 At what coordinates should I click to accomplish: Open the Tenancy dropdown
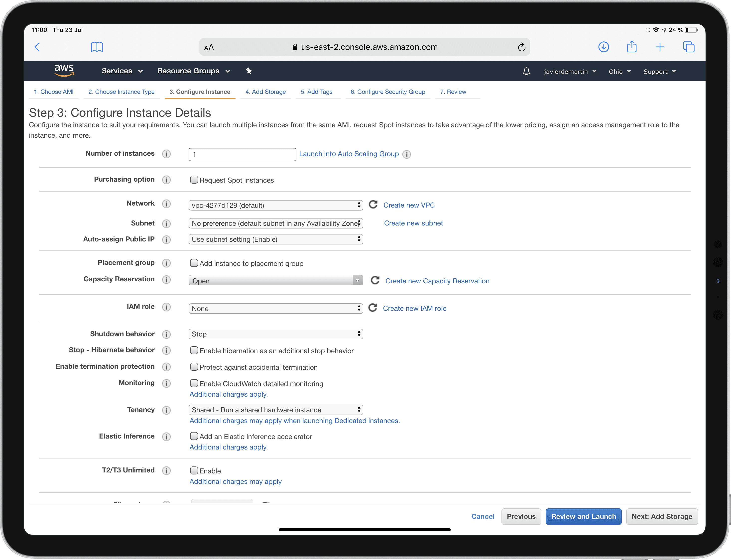coord(276,410)
